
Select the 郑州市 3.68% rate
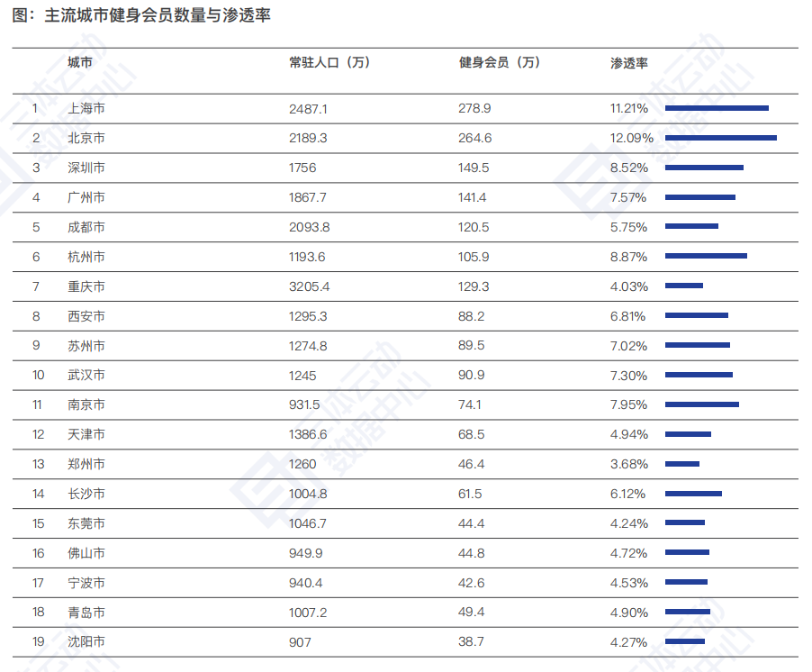point(629,464)
